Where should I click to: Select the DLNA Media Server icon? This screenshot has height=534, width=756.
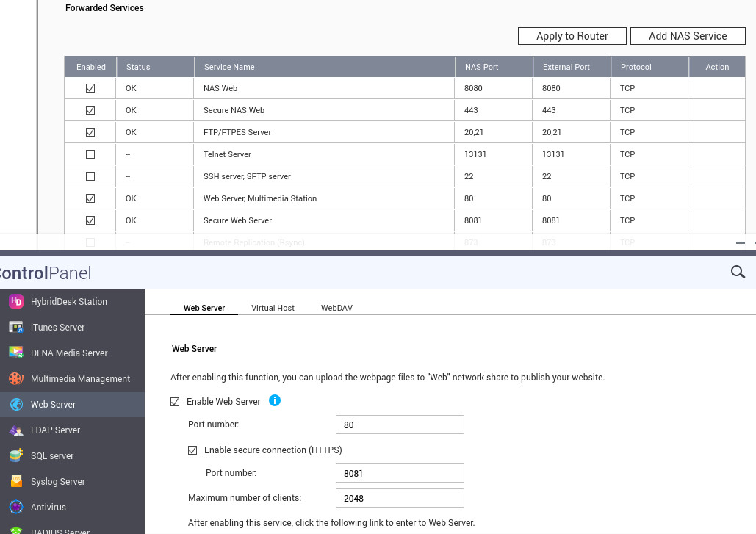click(16, 353)
